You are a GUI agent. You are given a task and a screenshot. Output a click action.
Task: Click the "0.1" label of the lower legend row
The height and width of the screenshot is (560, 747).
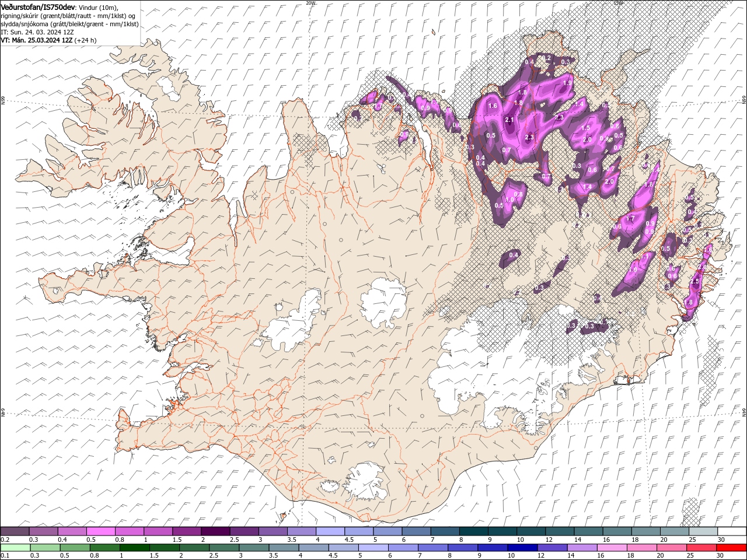tap(5, 556)
